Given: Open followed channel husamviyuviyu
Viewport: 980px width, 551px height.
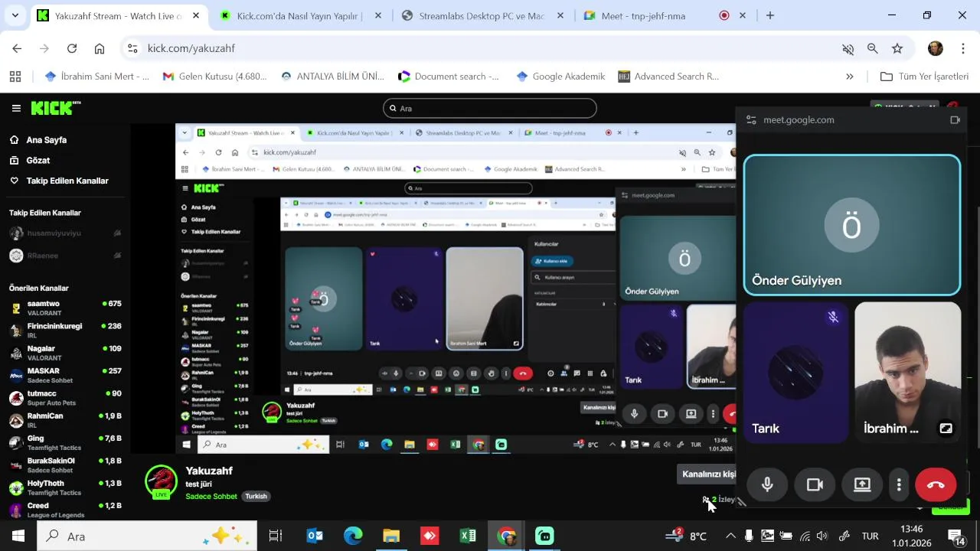Looking at the screenshot, I should point(65,233).
